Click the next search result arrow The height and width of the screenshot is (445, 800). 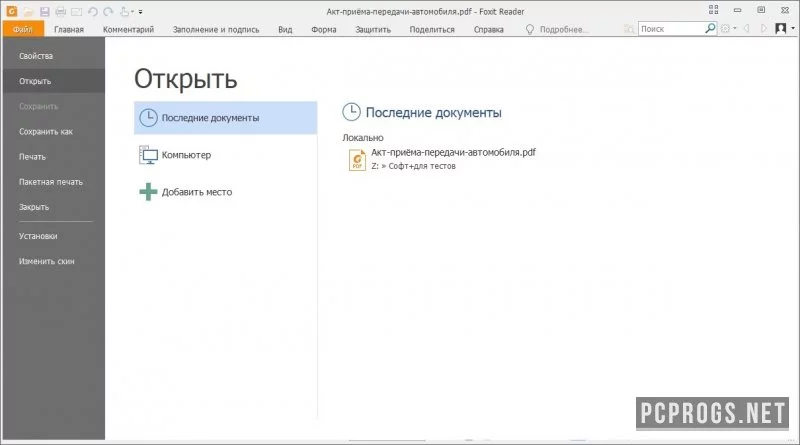[763, 29]
